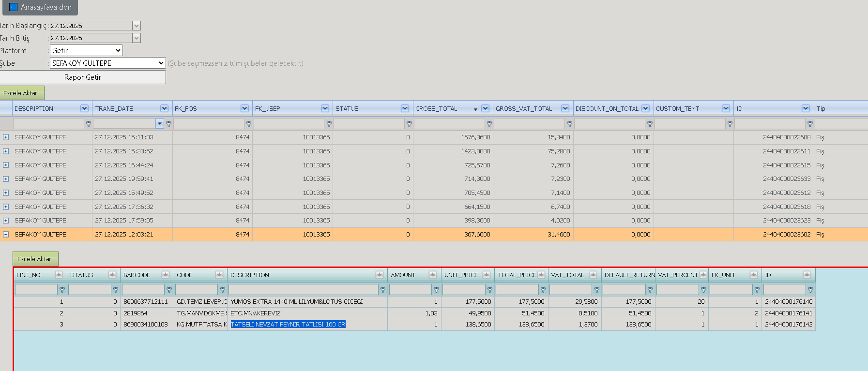Open the Platform dropdown showing Getir
This screenshot has width=868, height=371.
click(86, 50)
